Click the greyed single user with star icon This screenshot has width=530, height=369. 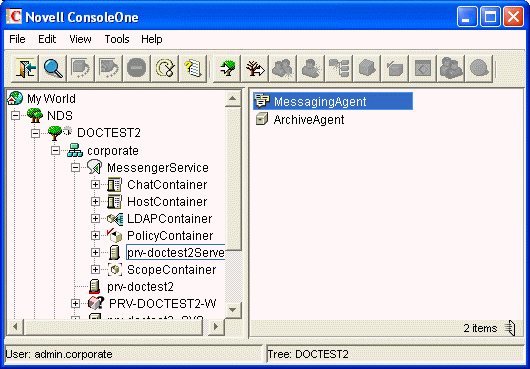[x=311, y=69]
